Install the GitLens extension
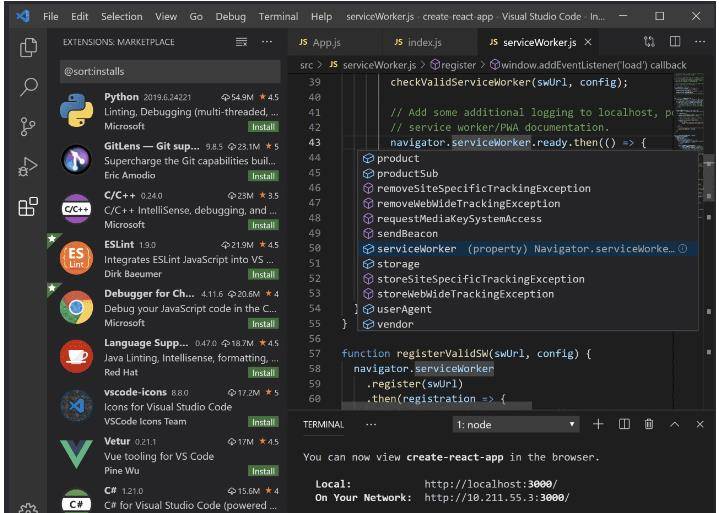The image size is (719, 513). coord(263,176)
